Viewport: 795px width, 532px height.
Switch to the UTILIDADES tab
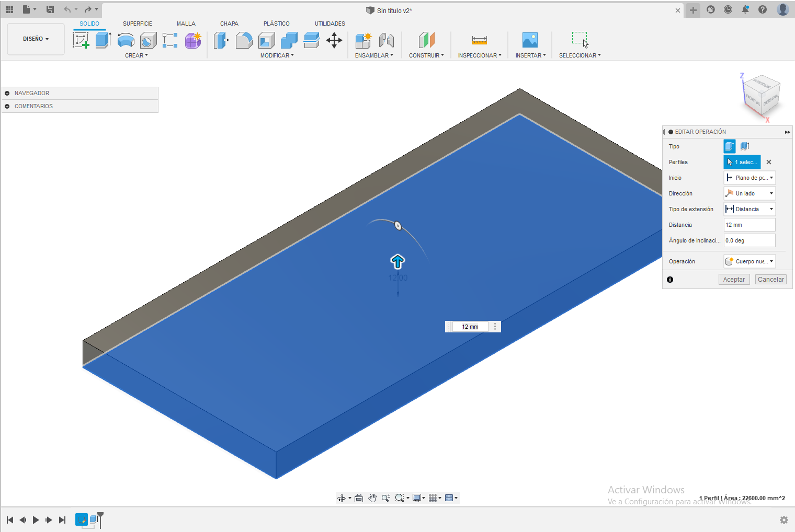pyautogui.click(x=330, y=24)
